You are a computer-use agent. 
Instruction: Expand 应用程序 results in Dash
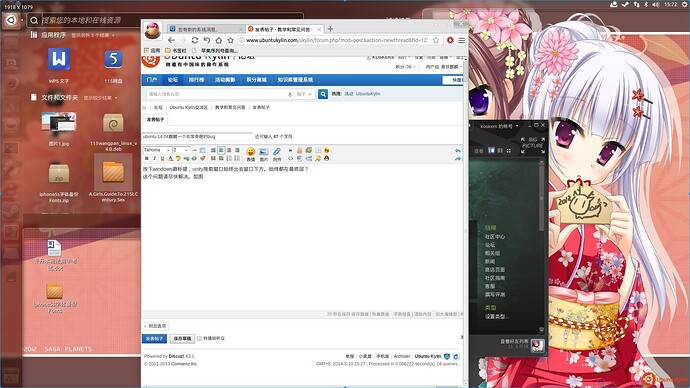(x=92, y=35)
